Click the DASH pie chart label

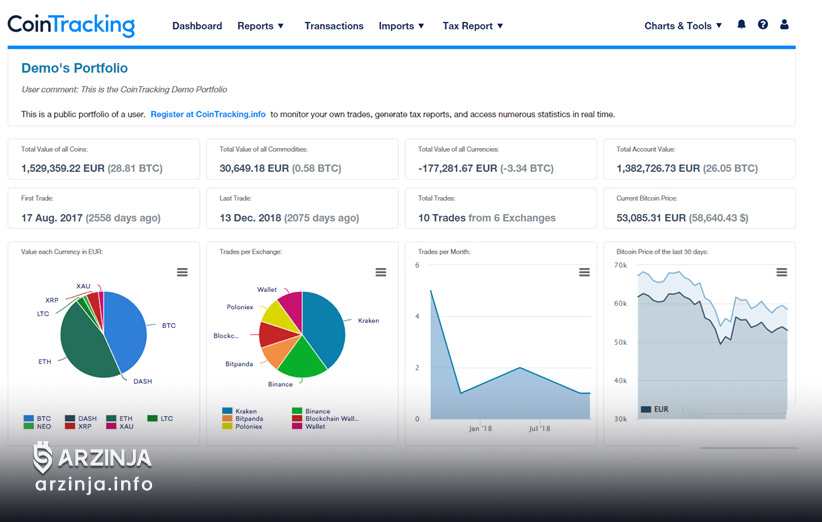[x=143, y=381]
